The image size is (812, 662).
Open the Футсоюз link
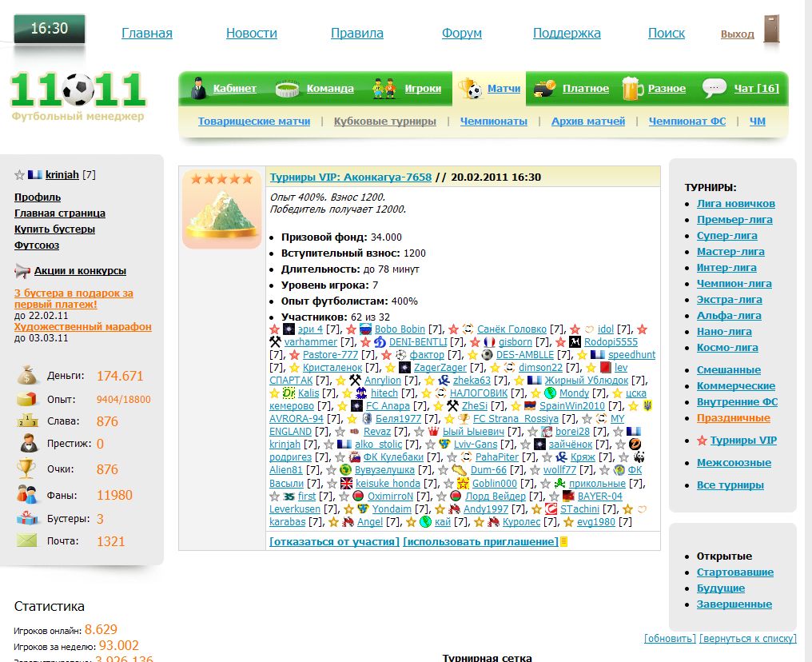[x=36, y=245]
